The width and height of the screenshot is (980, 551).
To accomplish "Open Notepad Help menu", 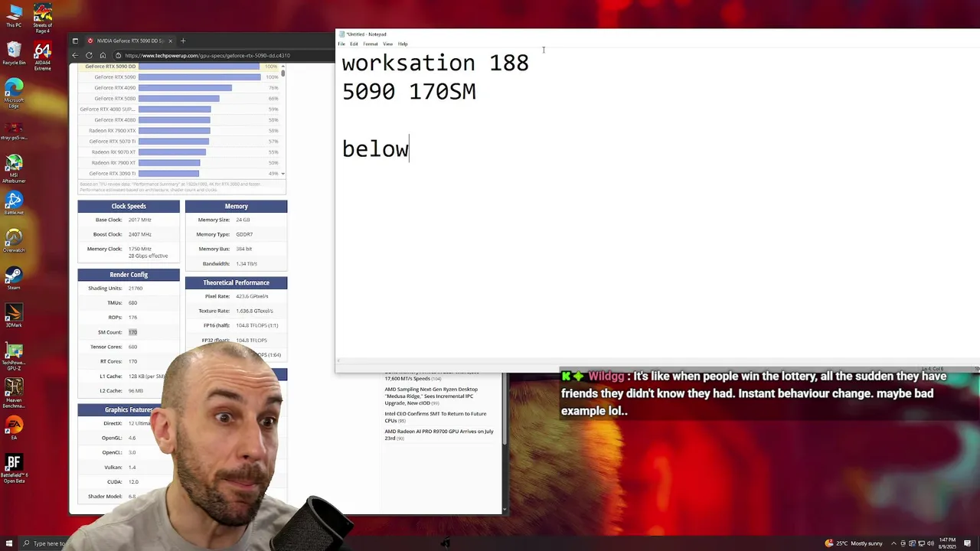I will click(403, 44).
